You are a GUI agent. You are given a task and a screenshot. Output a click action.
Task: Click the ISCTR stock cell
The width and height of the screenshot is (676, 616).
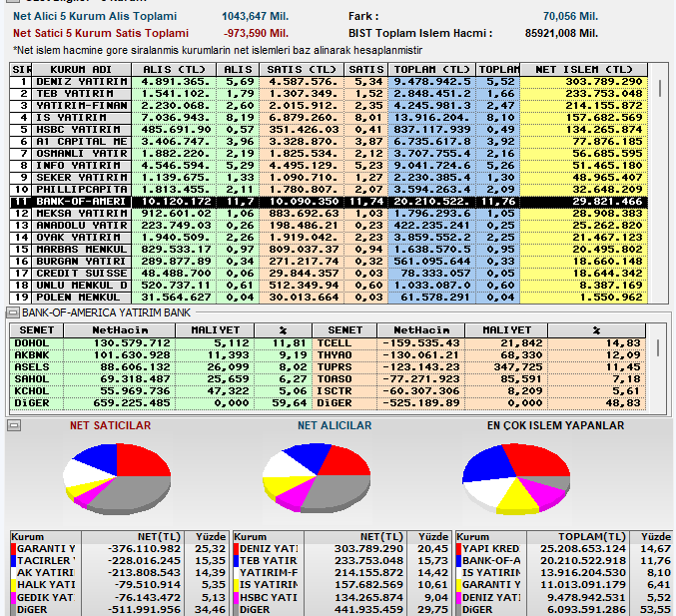coord(344,391)
